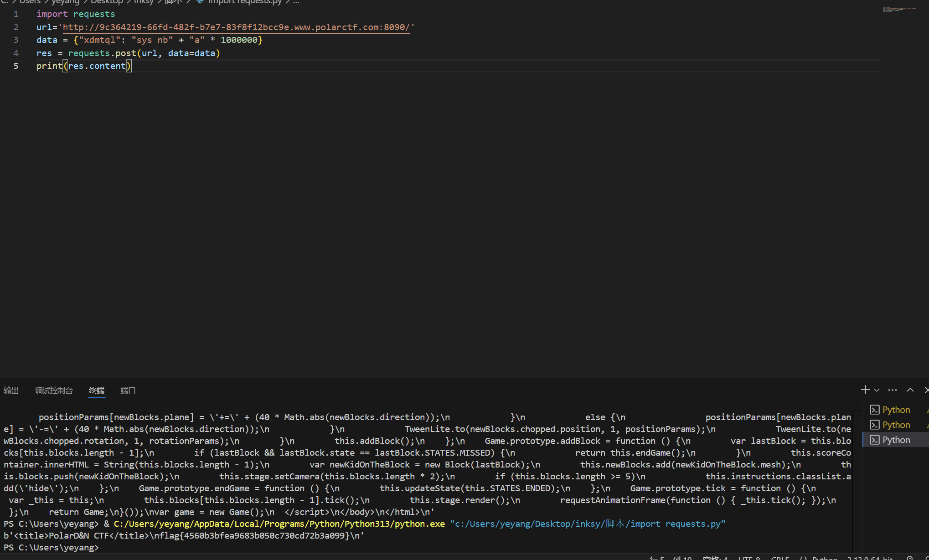This screenshot has width=929, height=560.
Task: Maximize the panel with the up chevron
Action: [910, 390]
